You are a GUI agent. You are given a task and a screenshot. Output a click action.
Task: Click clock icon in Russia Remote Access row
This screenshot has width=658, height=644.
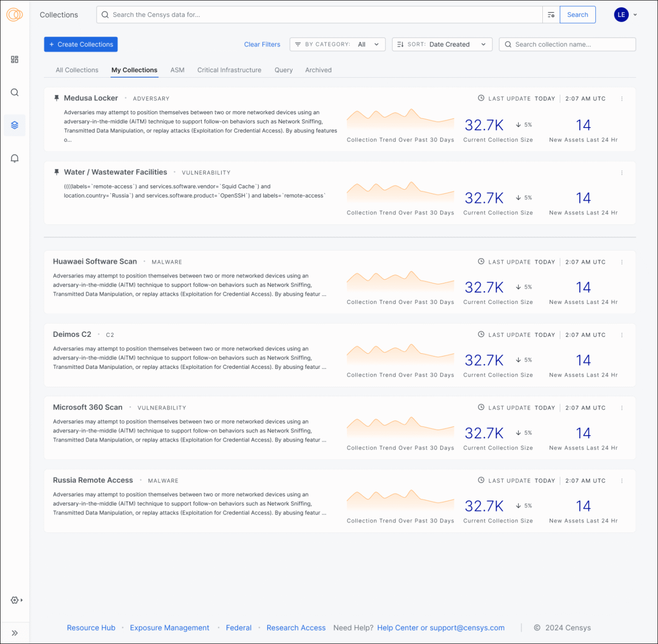click(x=481, y=480)
